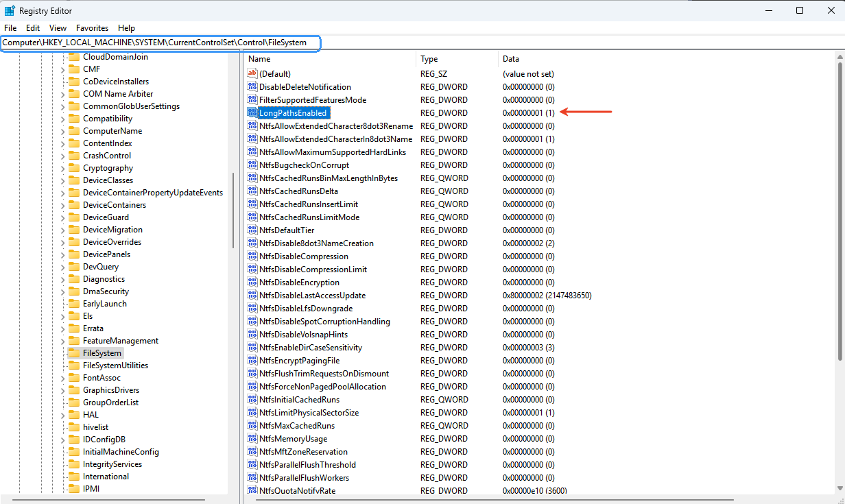Screen dimensions: 845x504
Task: Select the ComputerName key
Action: pos(112,131)
